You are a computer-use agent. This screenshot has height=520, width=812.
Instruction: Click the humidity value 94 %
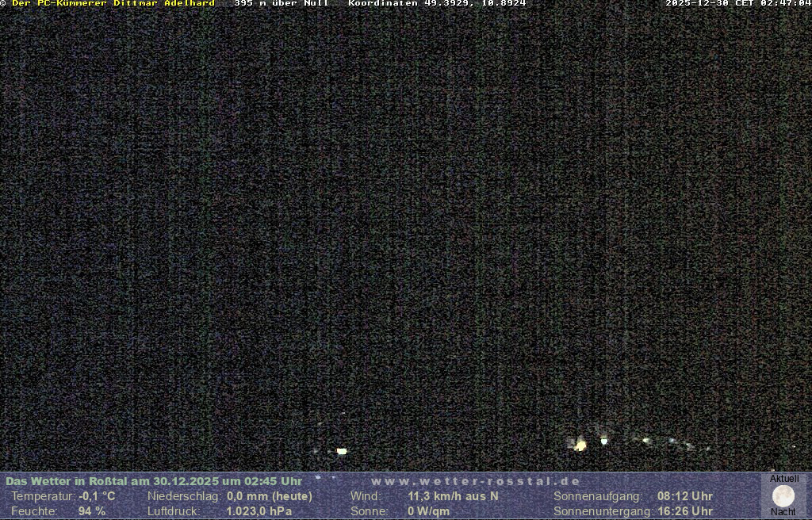coord(91,511)
